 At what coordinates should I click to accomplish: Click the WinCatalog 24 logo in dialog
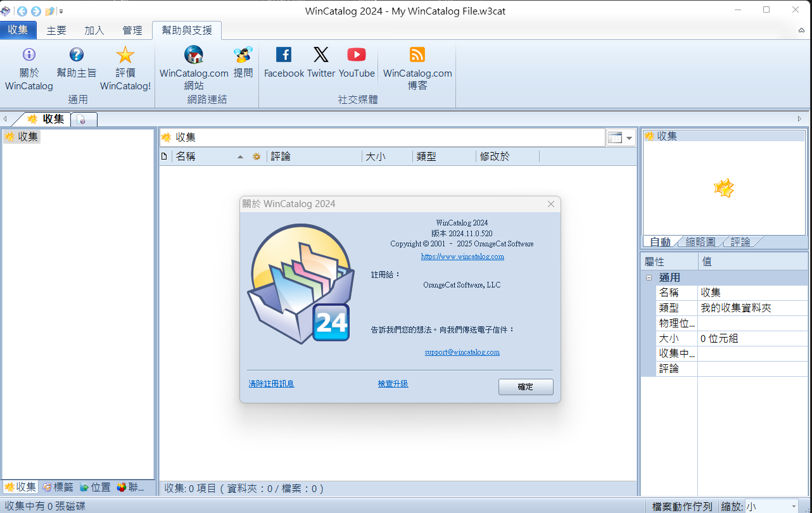(x=301, y=284)
